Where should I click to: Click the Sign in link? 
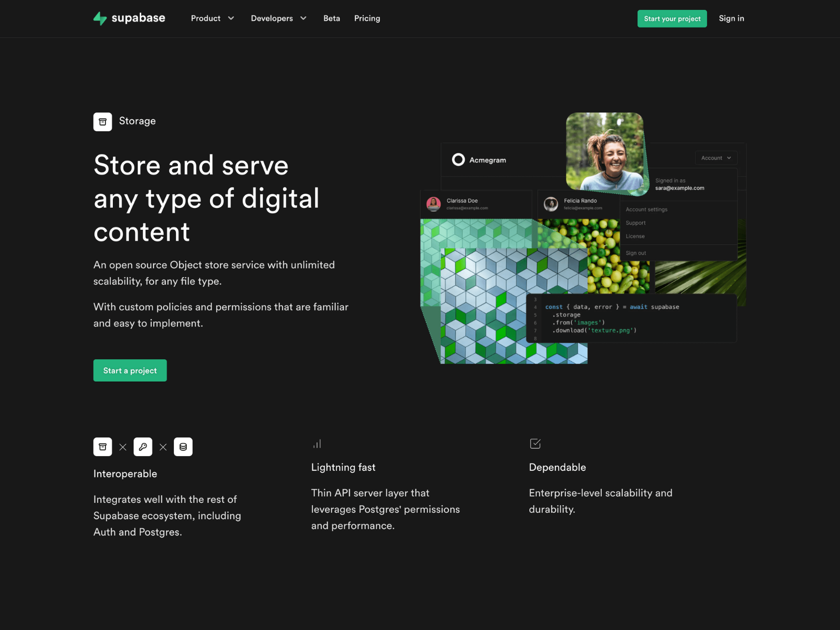[731, 18]
